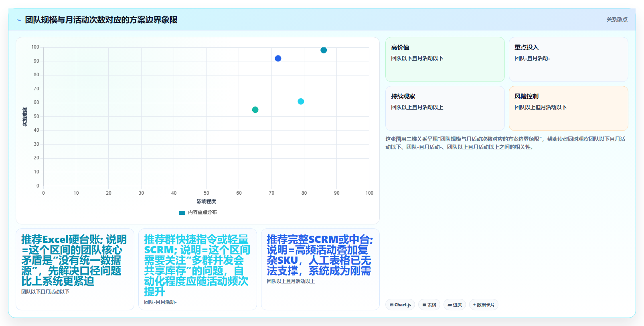Click the 推荐群快捷指令或轻量SCRM card
Screen dimensions: 644x326
click(x=198, y=269)
